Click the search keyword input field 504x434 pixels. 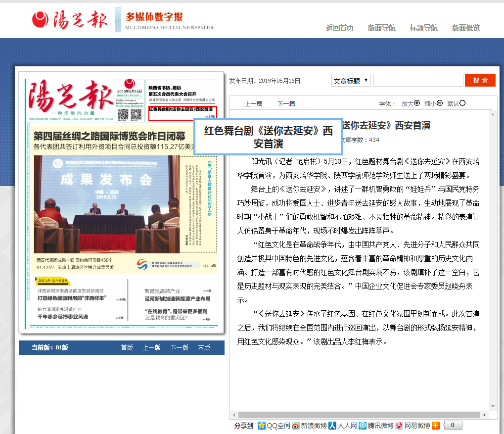pos(417,81)
